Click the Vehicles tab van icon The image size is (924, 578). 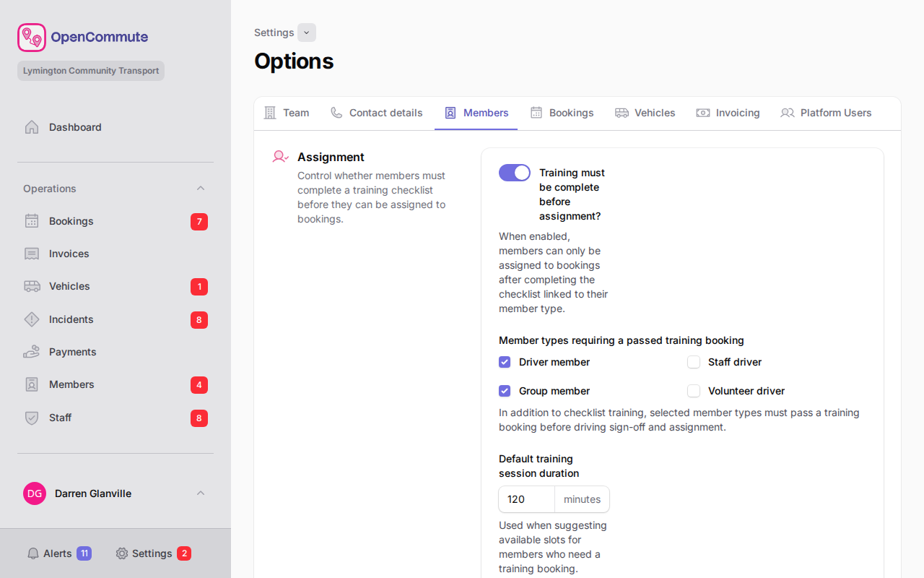622,113
